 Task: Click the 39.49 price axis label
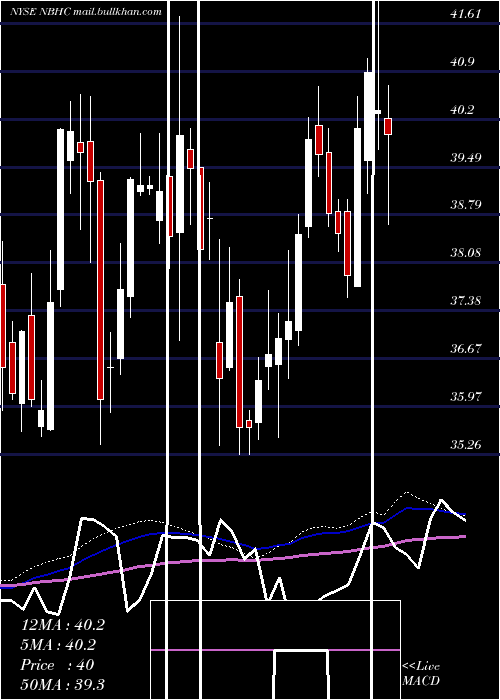(x=466, y=157)
